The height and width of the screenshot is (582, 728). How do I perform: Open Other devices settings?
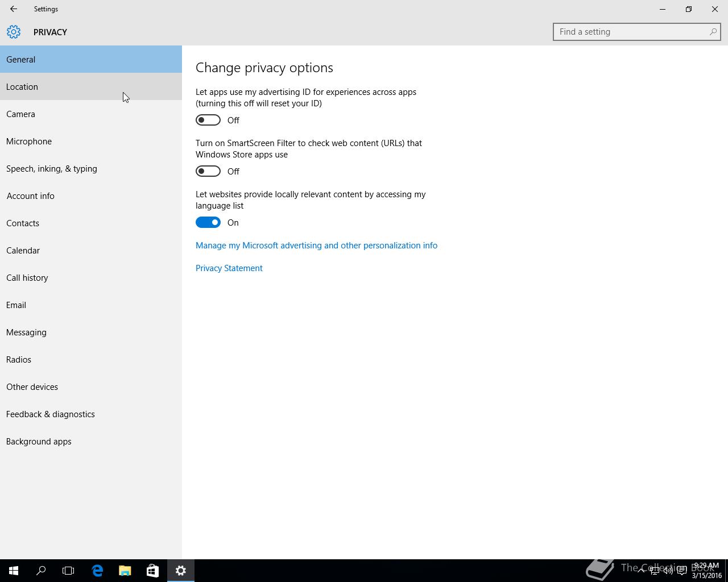pyautogui.click(x=91, y=386)
